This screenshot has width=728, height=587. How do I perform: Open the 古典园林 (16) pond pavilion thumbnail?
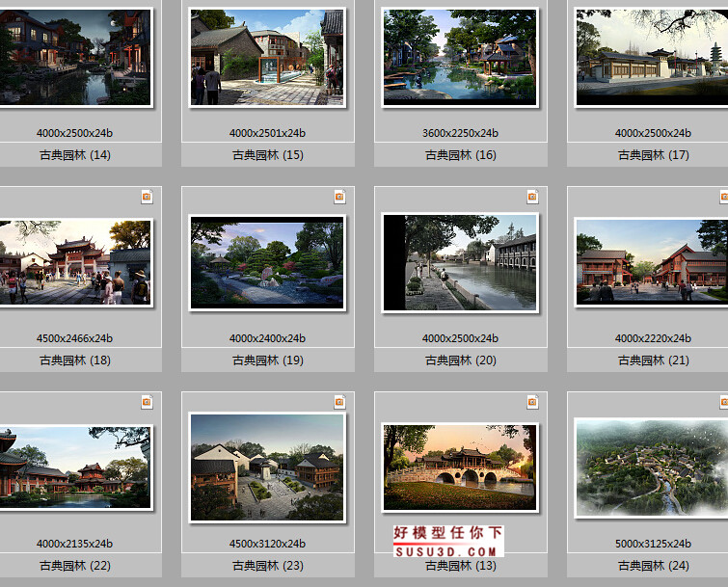[x=460, y=58]
